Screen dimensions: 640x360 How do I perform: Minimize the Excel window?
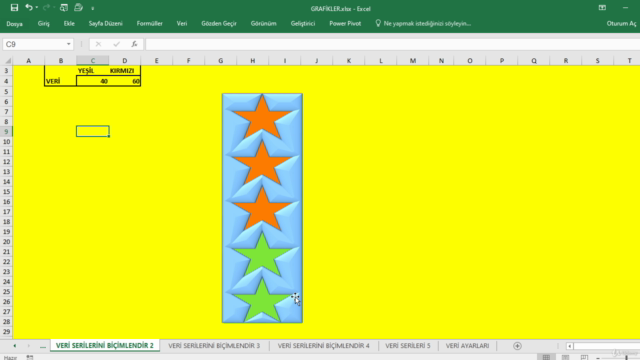click(x=625, y=8)
